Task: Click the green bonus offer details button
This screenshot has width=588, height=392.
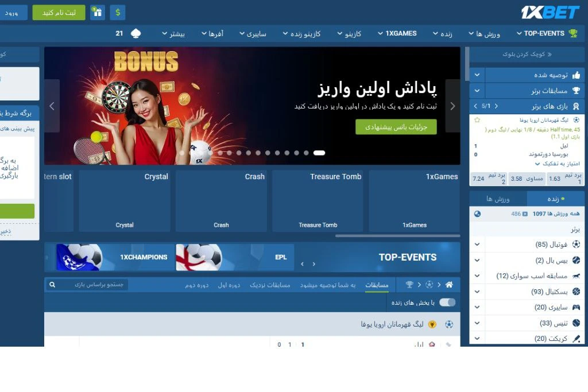Action: [396, 127]
